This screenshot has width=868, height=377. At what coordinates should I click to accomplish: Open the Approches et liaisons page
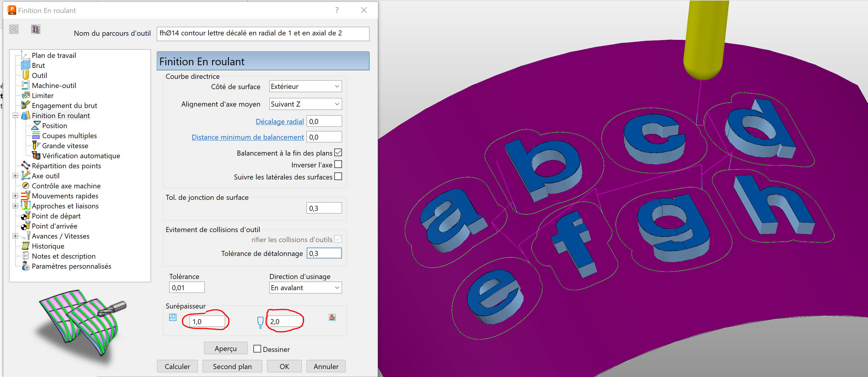coord(65,206)
